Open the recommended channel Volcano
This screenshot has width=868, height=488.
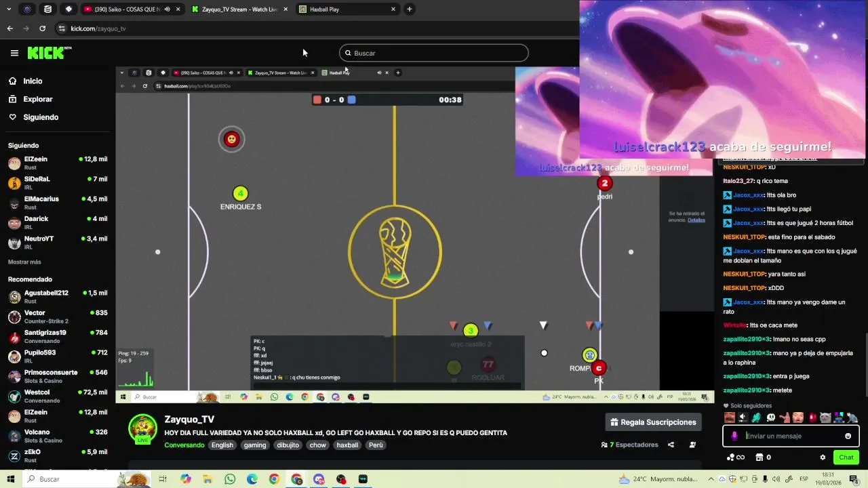tap(58, 436)
